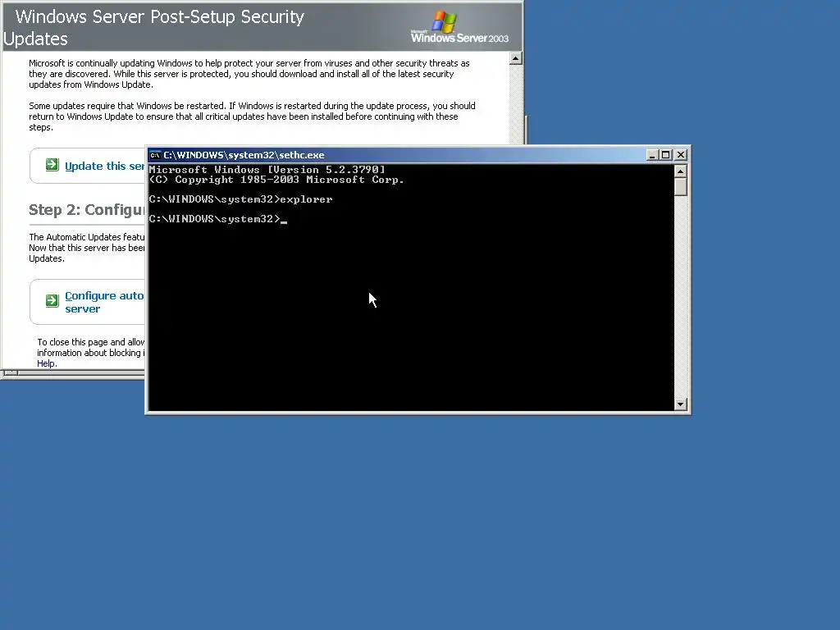Image resolution: width=840 pixels, height=630 pixels.
Task: Click the green arrow icon beside Configure automatic updates
Action: (x=52, y=300)
